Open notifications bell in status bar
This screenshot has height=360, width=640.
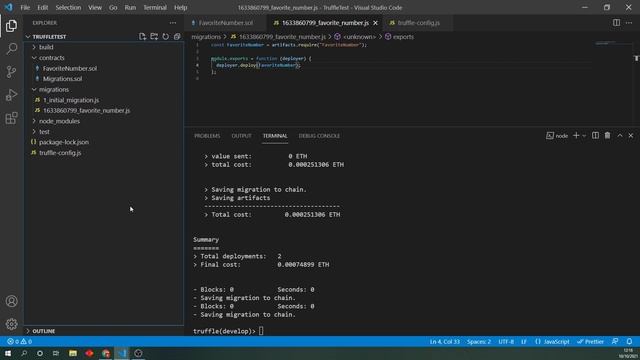coord(629,342)
